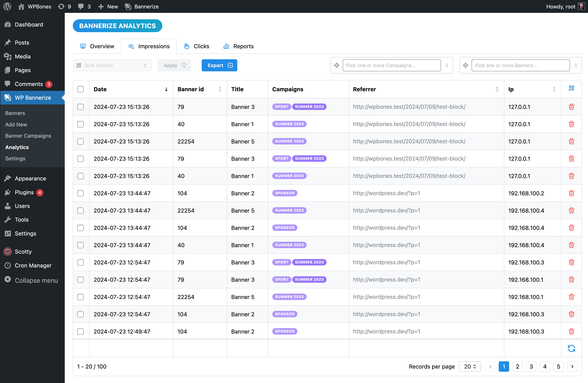Select the Banner 2 row with IP 192.168.100.2
This screenshot has width=588, height=383.
click(x=81, y=193)
